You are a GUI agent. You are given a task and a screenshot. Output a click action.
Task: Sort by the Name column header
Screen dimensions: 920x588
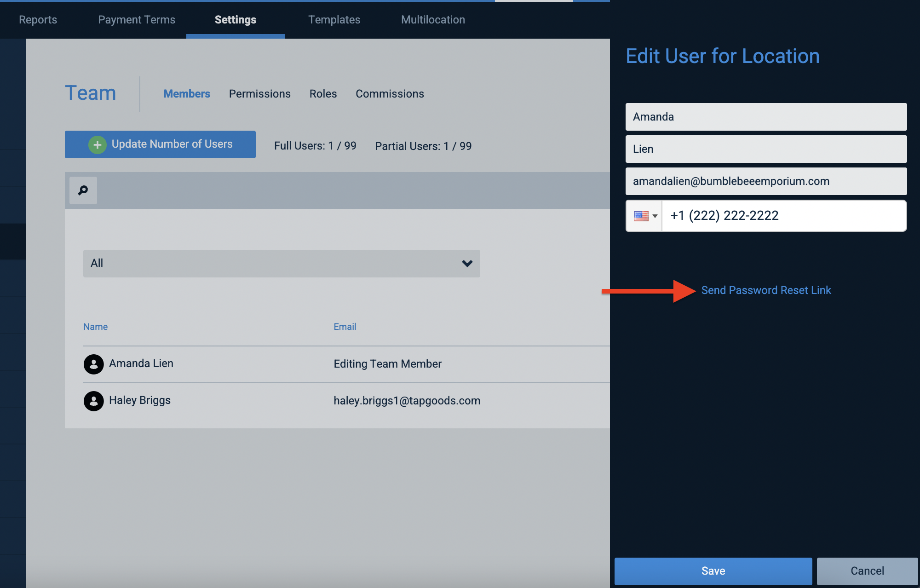click(x=95, y=327)
